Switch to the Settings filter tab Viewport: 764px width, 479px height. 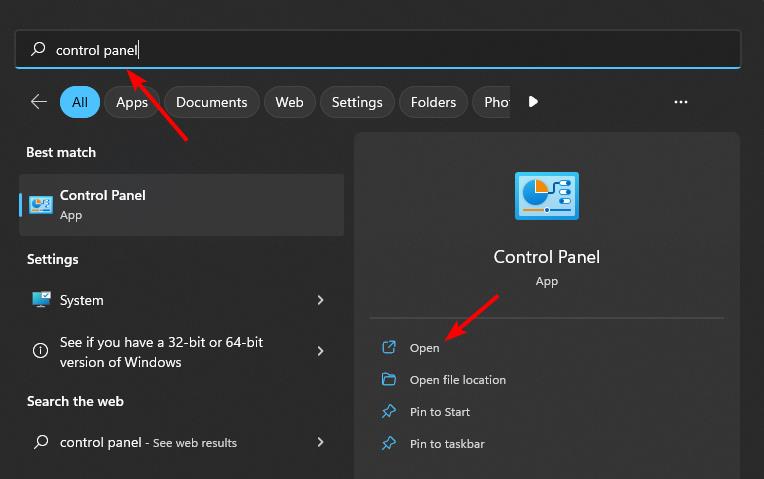[357, 102]
